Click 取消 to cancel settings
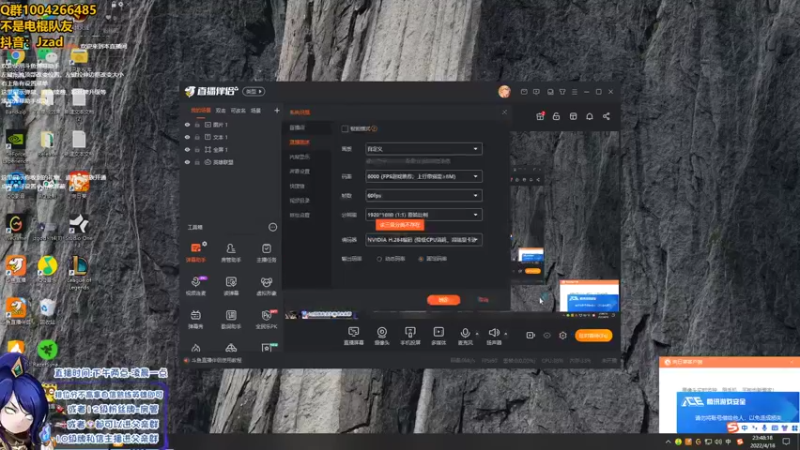800x450 pixels. [x=483, y=300]
